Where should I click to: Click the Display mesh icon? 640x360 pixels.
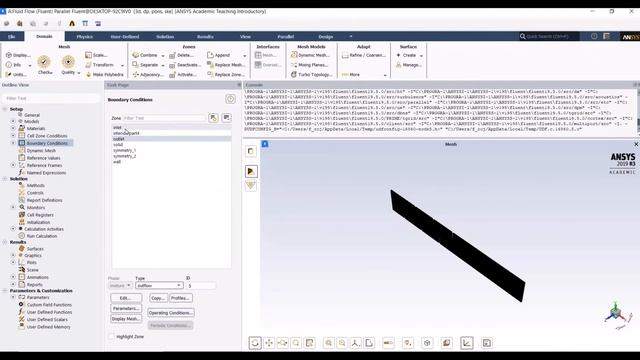9,55
